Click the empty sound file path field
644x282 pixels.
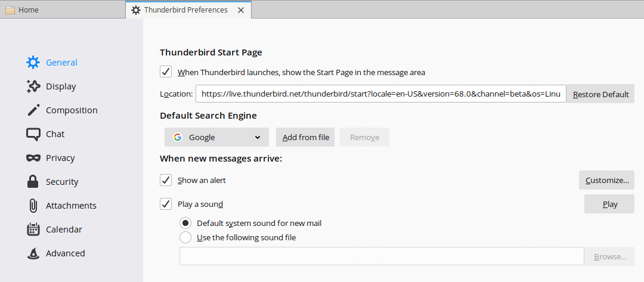382,256
